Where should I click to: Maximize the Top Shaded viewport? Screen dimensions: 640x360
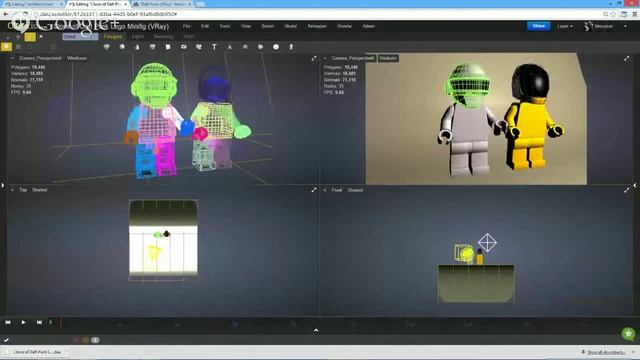pyautogui.click(x=314, y=190)
